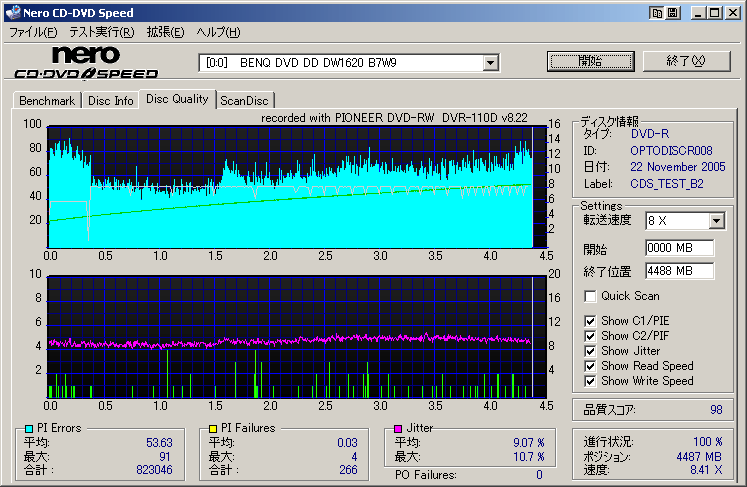This screenshot has height=487, width=747.
Task: Switch to the Benchmark tab
Action: (x=47, y=101)
